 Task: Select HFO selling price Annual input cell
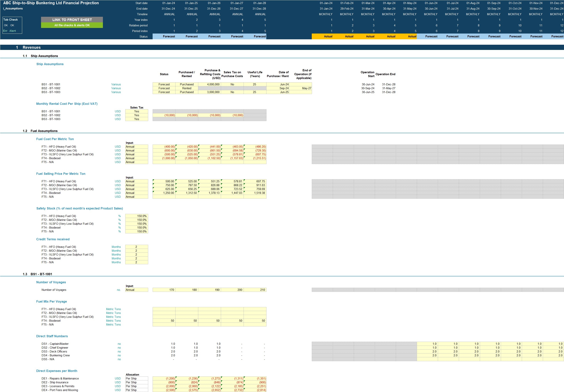[136, 182]
